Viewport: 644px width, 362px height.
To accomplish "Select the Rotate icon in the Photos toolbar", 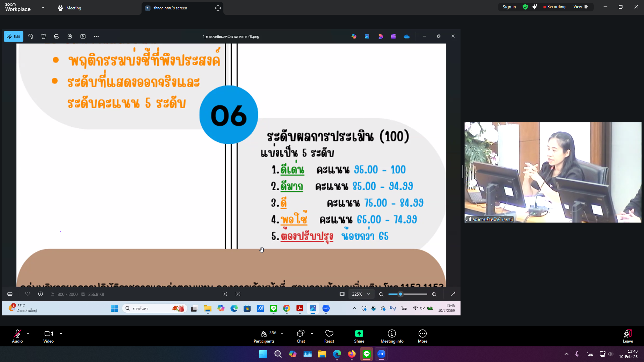I will 30,36.
